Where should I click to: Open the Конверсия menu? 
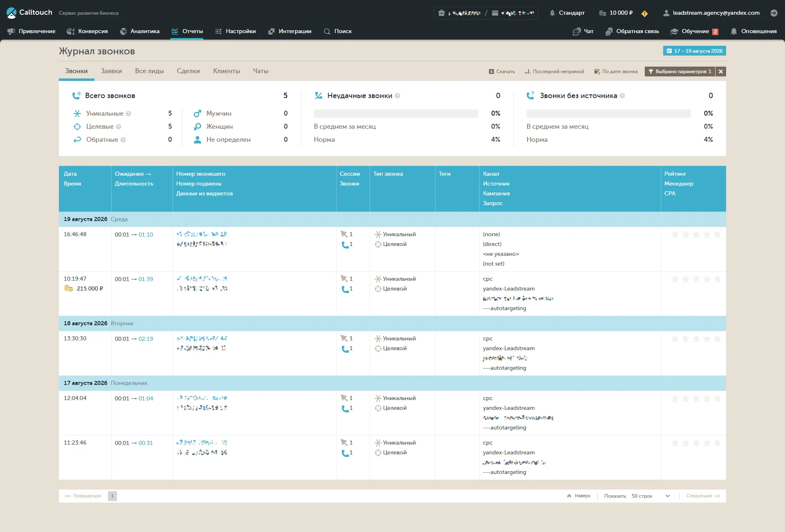[87, 31]
